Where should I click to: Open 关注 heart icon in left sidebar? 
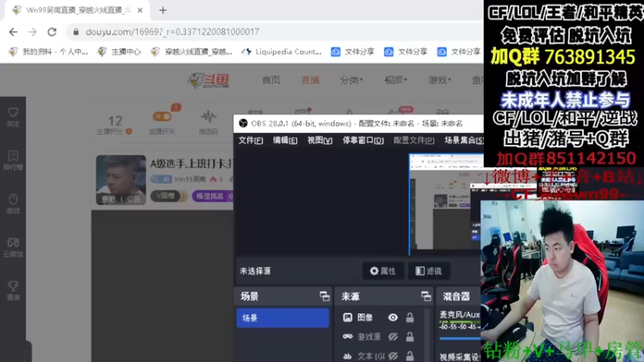click(x=13, y=117)
